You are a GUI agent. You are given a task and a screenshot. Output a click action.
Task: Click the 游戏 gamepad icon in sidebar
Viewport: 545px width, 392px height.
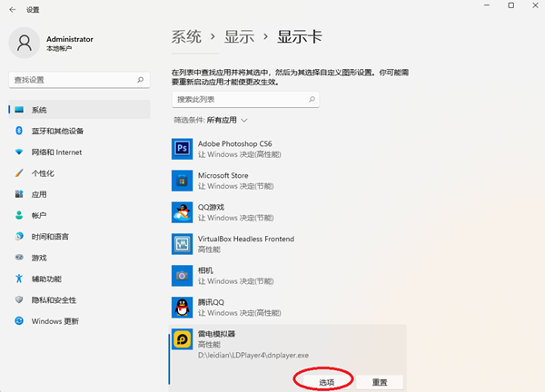19,258
